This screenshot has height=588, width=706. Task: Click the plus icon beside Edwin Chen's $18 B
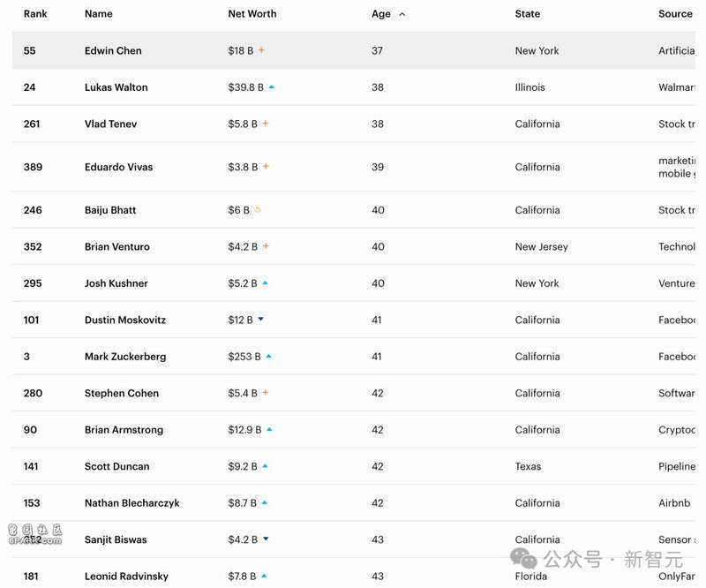[x=262, y=50]
